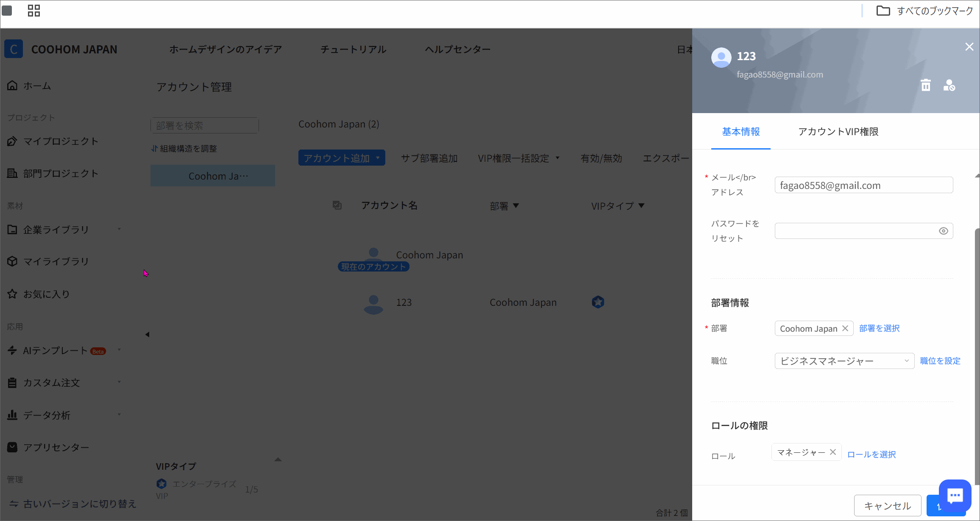
Task: Click 有効/無効 button
Action: click(601, 158)
